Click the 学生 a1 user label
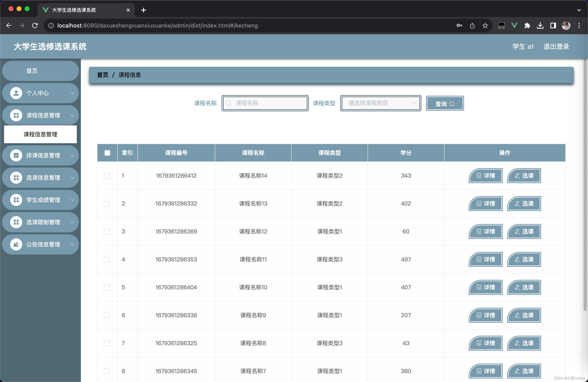Image resolution: width=588 pixels, height=382 pixels. pos(523,47)
